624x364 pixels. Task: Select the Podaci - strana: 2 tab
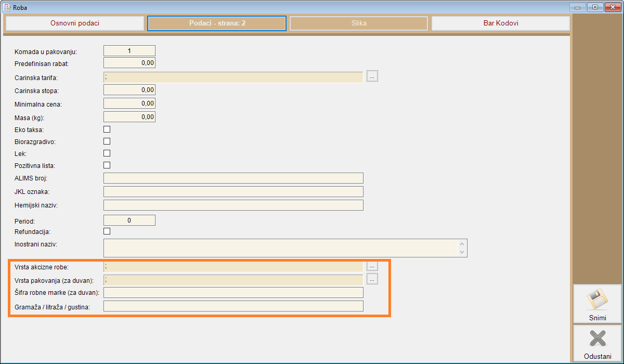click(217, 23)
